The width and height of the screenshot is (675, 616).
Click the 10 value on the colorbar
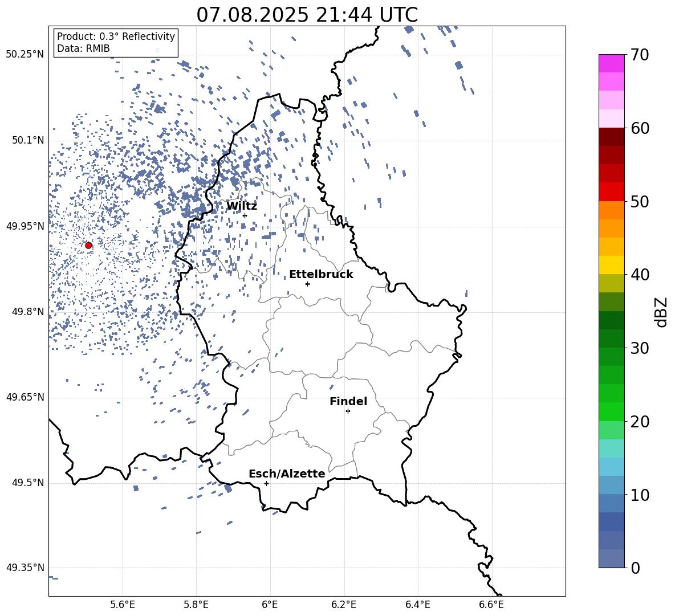click(x=639, y=495)
